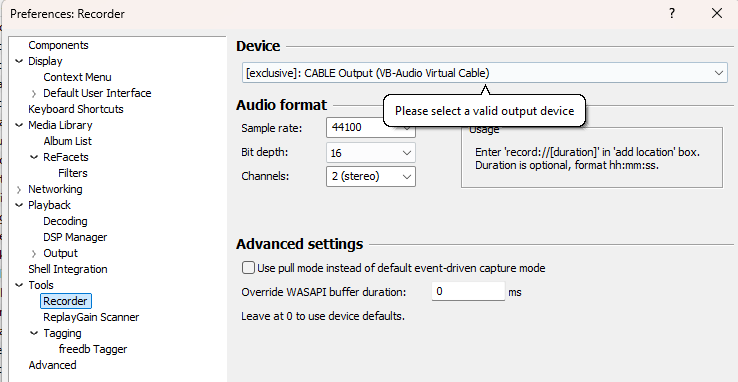Enable pull mode capture checkbox
The width and height of the screenshot is (738, 382).
tap(248, 268)
